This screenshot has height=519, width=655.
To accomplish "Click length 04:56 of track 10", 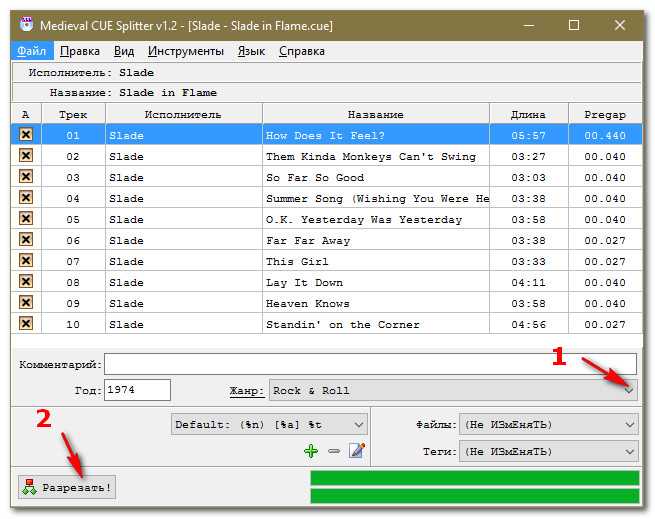I will coord(528,324).
